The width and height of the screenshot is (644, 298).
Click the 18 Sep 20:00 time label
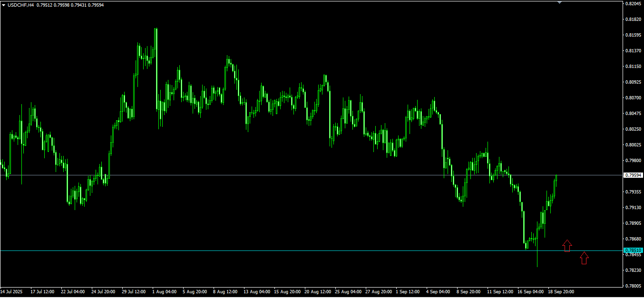click(561, 291)
